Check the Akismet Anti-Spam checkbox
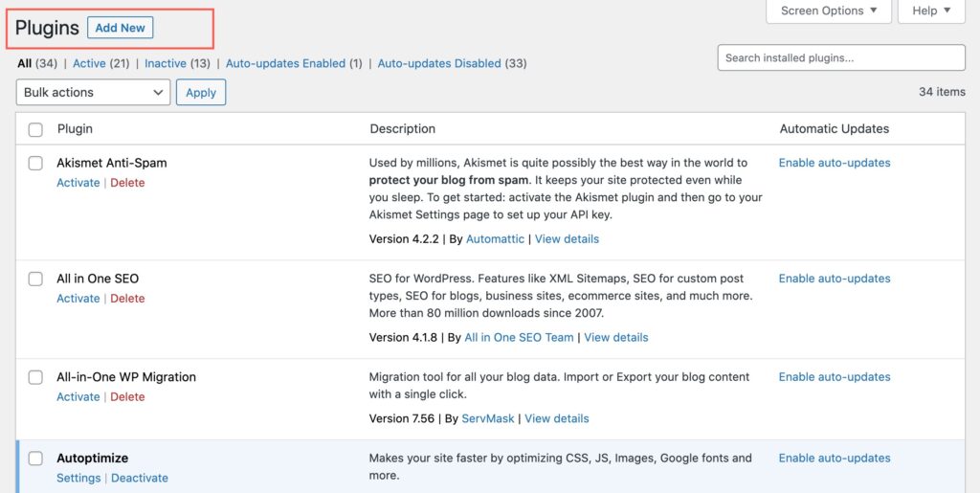 click(x=35, y=163)
